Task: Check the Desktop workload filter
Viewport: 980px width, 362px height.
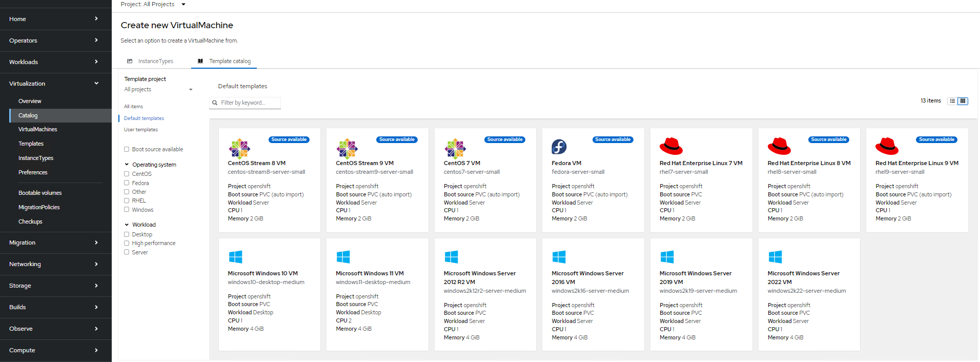Action: (x=127, y=234)
